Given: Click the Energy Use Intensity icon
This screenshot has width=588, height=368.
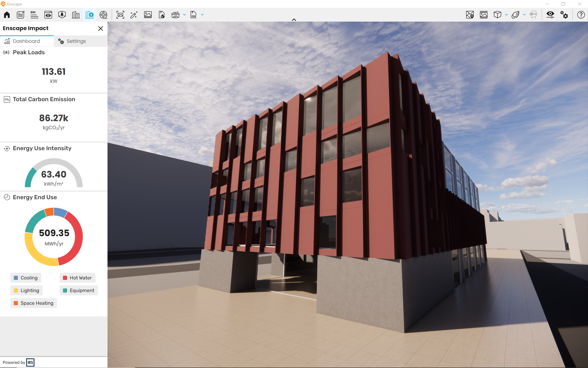Looking at the screenshot, I should pos(7,149).
